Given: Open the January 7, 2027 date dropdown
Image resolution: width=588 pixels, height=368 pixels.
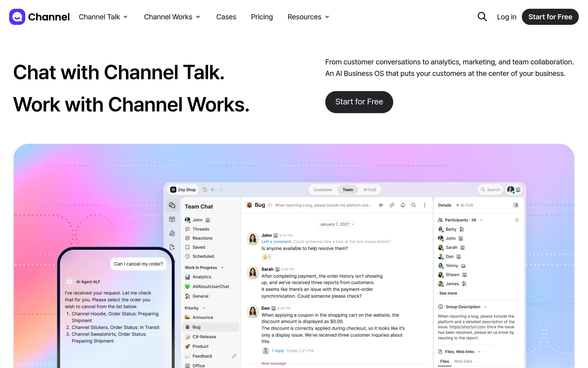Looking at the screenshot, I should point(337,224).
